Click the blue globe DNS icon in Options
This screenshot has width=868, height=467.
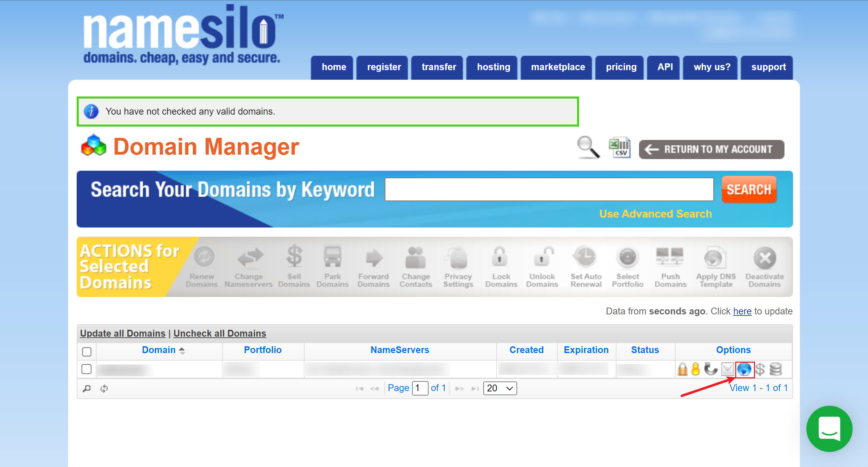coord(744,369)
